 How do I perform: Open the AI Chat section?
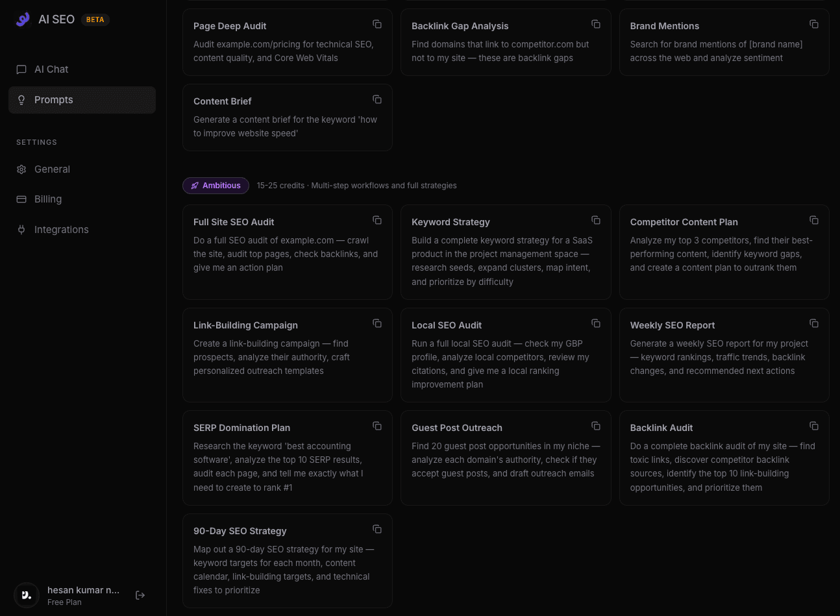coord(51,69)
